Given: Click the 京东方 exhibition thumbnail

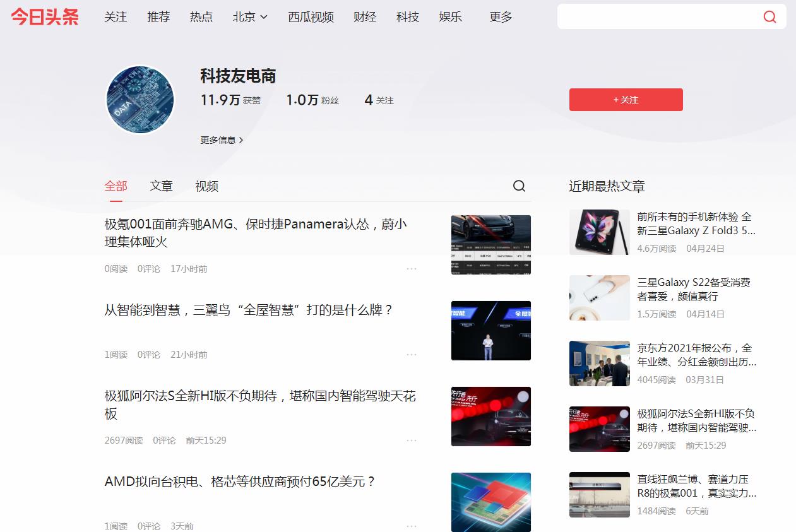Looking at the screenshot, I should tap(600, 364).
